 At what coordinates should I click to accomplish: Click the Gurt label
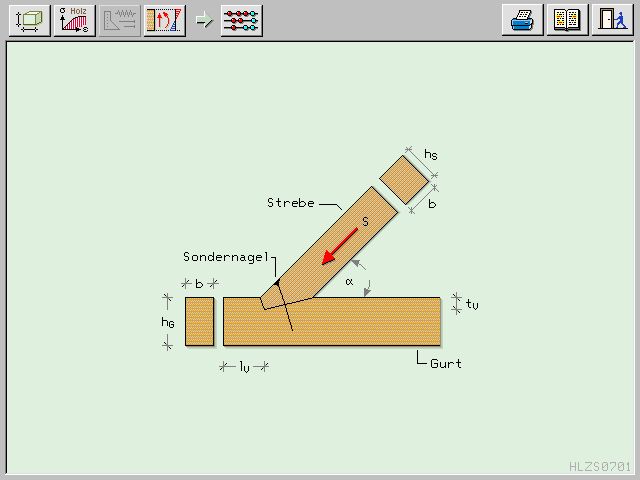click(x=446, y=364)
